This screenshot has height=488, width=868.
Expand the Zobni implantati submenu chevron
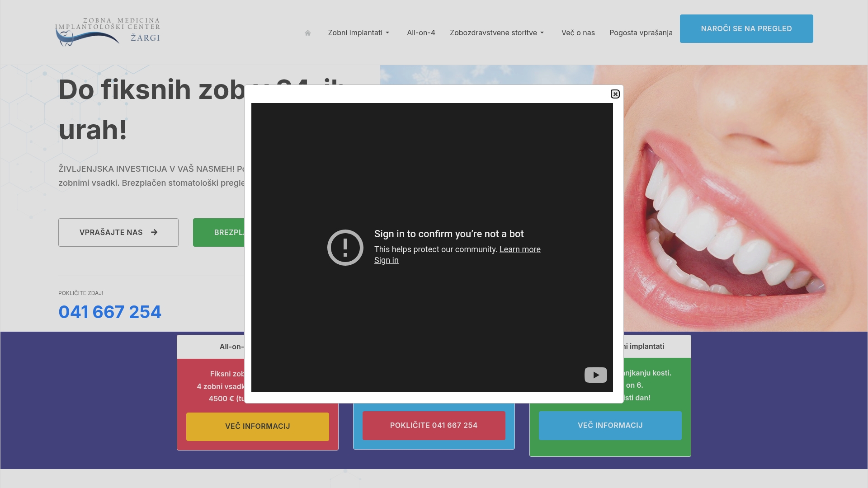(388, 33)
